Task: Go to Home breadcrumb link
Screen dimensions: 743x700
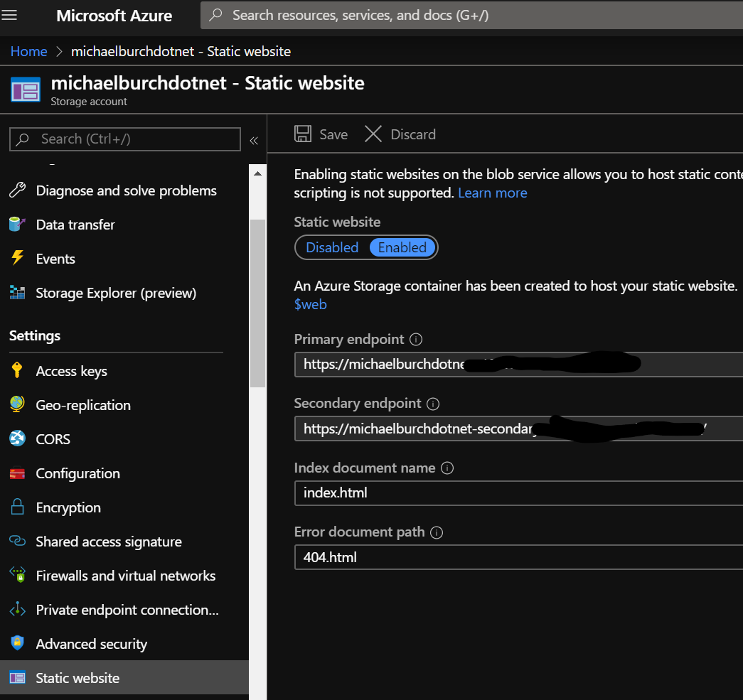Action: [29, 51]
